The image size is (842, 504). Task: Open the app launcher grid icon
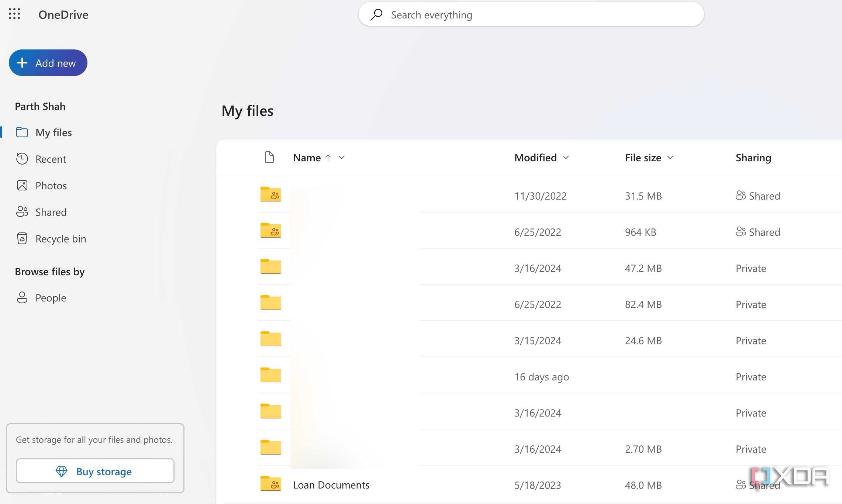[14, 14]
